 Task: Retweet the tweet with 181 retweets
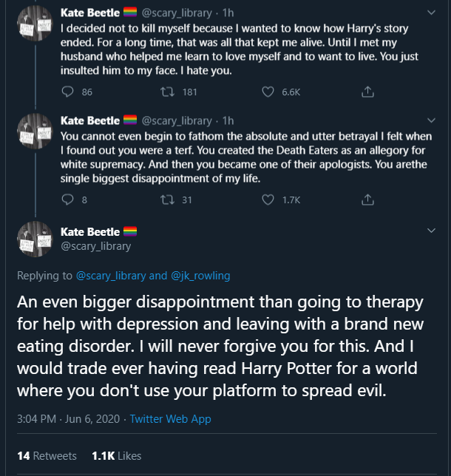click(x=167, y=92)
